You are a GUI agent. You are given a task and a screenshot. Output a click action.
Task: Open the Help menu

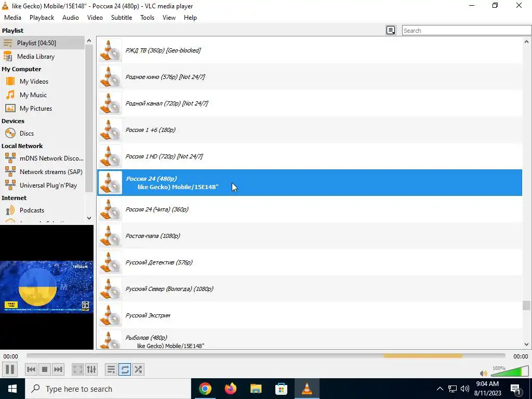[190, 18]
